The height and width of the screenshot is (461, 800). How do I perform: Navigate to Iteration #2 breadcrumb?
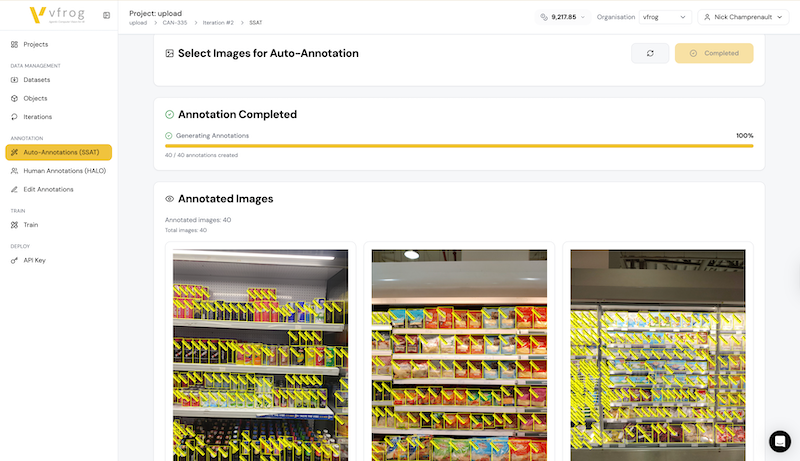pyautogui.click(x=218, y=23)
